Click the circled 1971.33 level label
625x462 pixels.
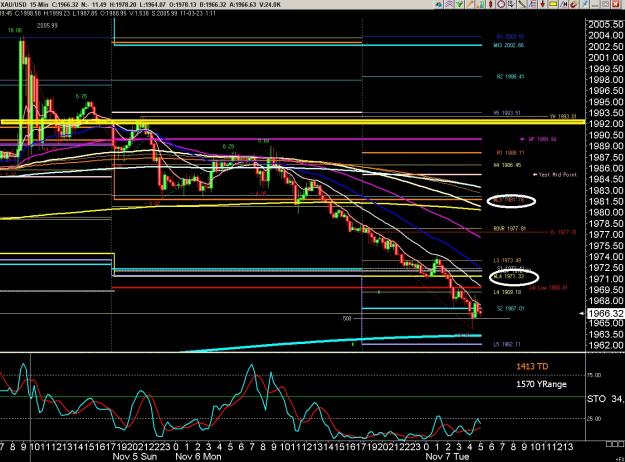click(509, 276)
